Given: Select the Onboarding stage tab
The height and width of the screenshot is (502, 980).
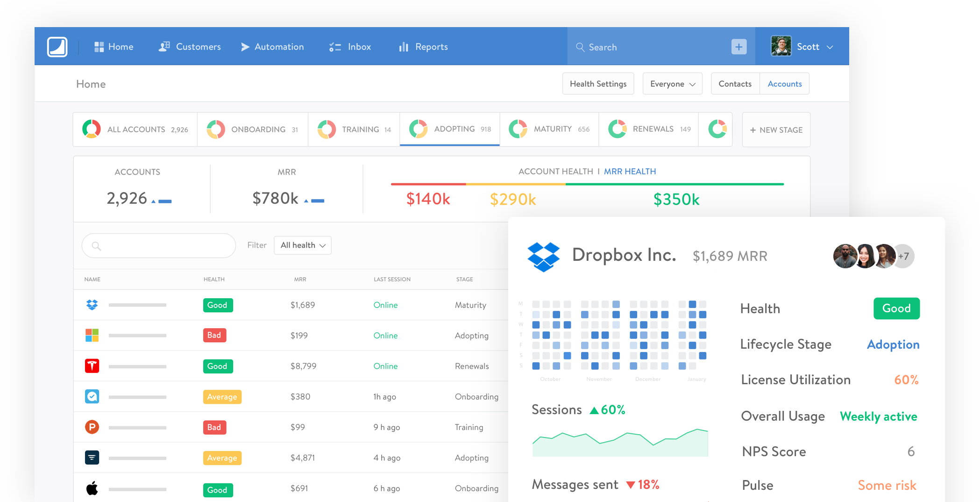Looking at the screenshot, I should tap(253, 129).
